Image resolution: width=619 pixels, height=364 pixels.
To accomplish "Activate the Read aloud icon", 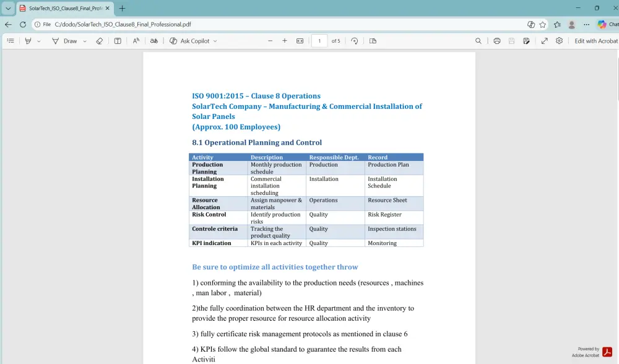I will [136, 41].
